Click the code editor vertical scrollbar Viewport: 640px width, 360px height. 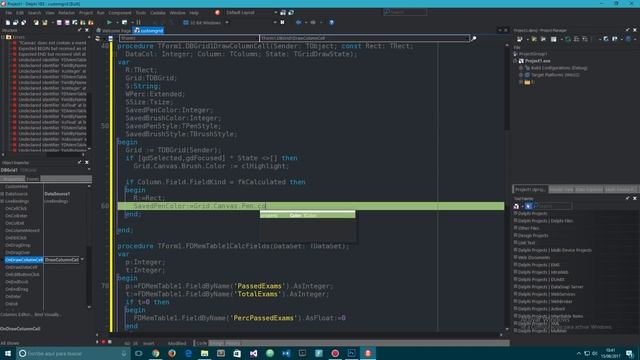tap(507, 187)
